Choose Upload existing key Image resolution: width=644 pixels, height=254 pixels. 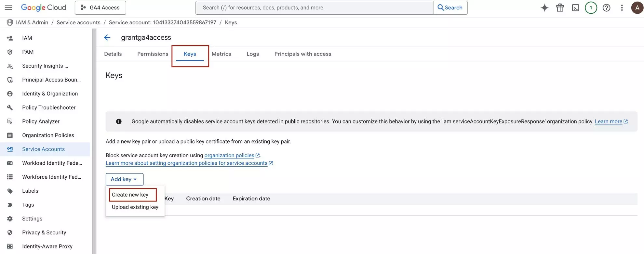point(135,207)
